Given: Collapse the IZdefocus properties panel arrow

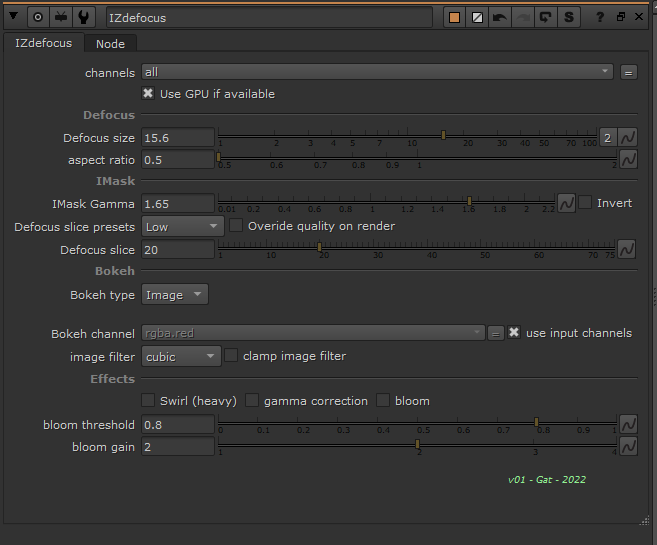Looking at the screenshot, I should pyautogui.click(x=14, y=17).
